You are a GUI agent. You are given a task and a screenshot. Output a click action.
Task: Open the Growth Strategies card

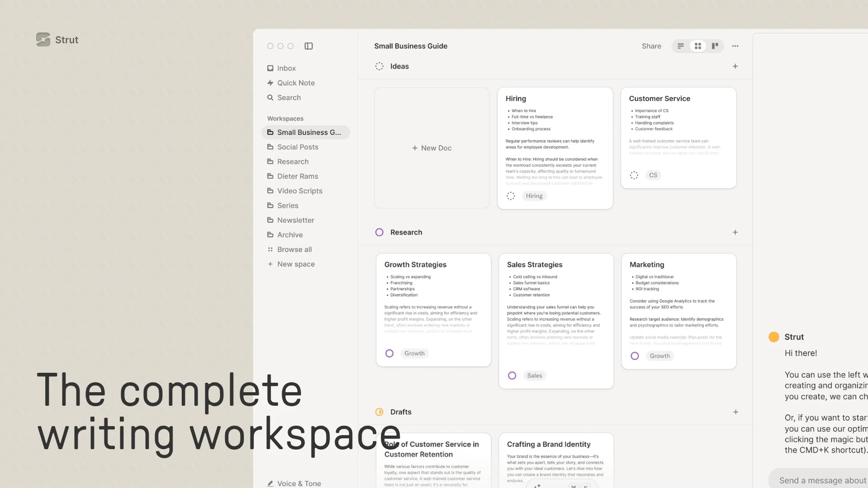click(x=434, y=310)
